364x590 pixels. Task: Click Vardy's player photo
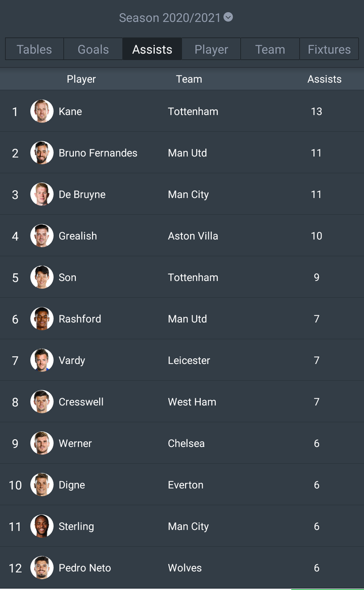point(42,360)
